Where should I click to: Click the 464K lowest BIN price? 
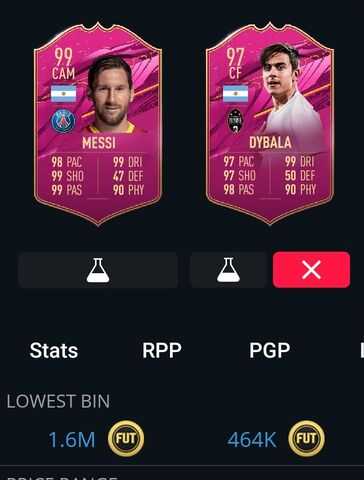(252, 439)
